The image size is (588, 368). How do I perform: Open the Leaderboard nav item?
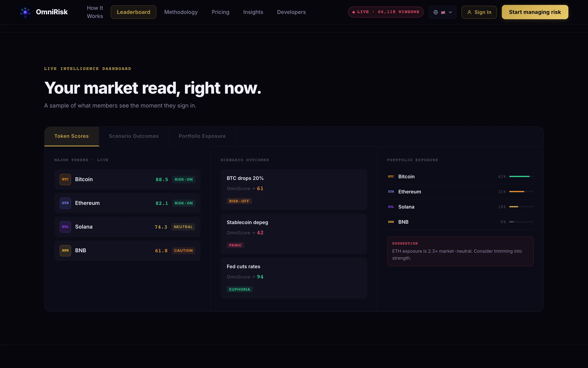click(133, 12)
